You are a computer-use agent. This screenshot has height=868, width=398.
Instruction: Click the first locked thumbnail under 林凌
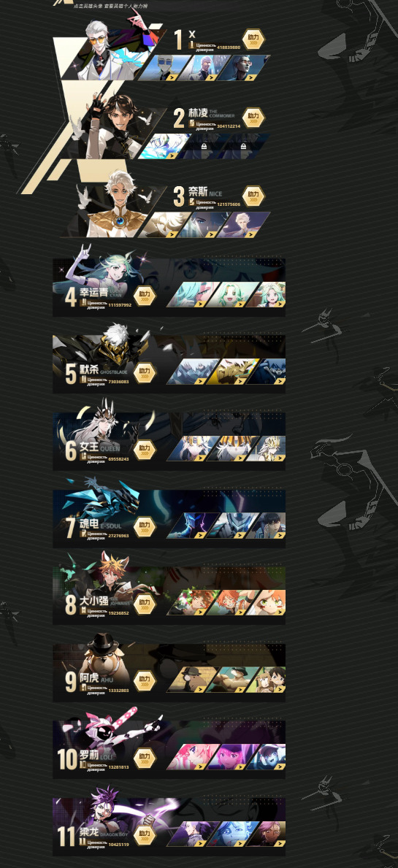[204, 145]
